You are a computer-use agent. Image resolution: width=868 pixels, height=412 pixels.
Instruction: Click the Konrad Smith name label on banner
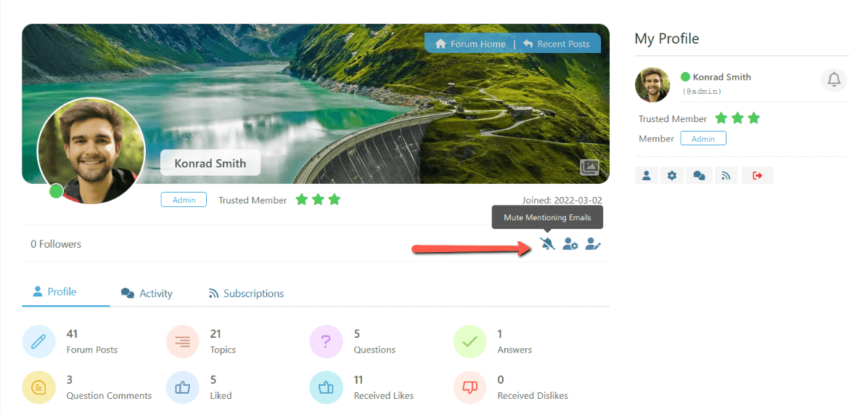coord(210,163)
